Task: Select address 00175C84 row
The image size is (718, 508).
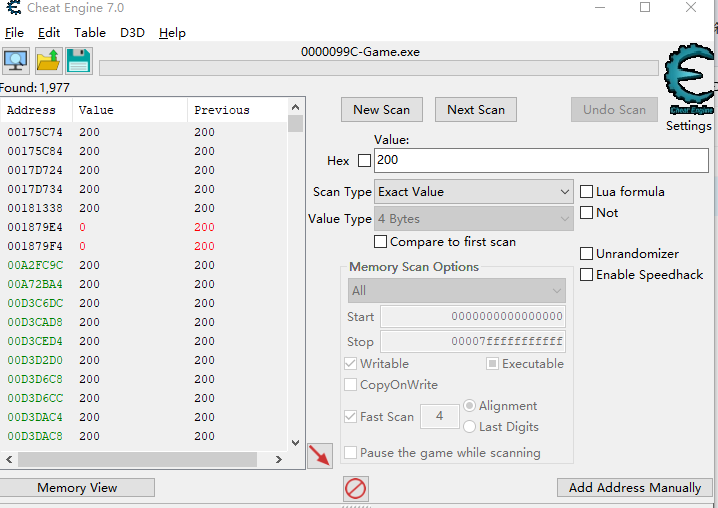Action: (144, 151)
